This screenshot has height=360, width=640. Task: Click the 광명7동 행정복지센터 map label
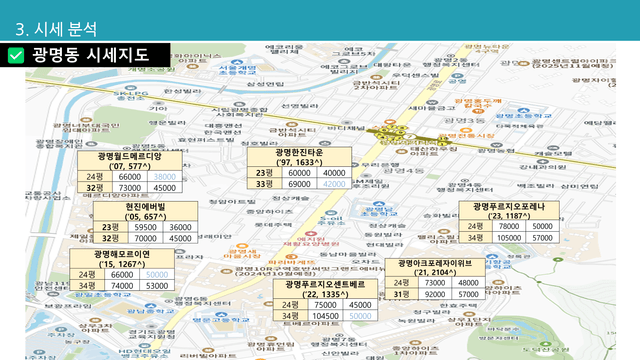pyautogui.click(x=338, y=342)
